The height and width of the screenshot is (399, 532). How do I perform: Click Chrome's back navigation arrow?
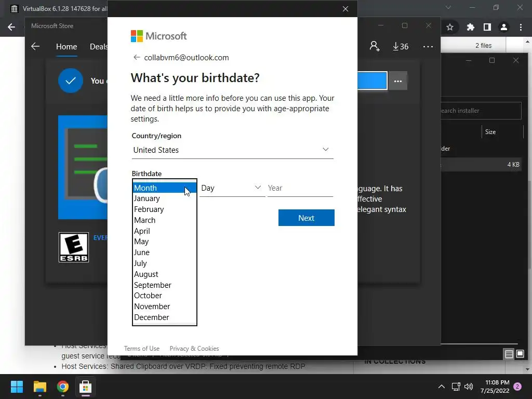tap(11, 27)
